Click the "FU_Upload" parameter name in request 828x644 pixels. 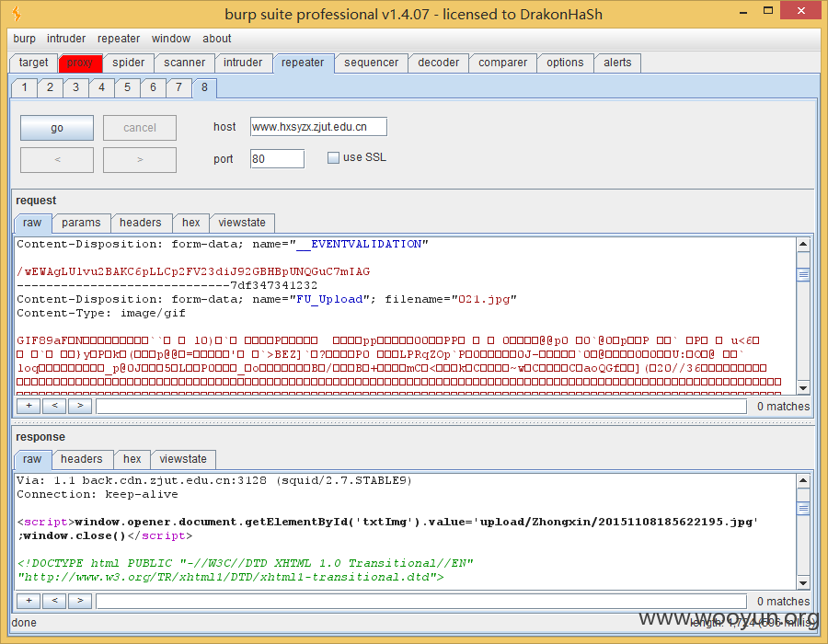tap(329, 299)
